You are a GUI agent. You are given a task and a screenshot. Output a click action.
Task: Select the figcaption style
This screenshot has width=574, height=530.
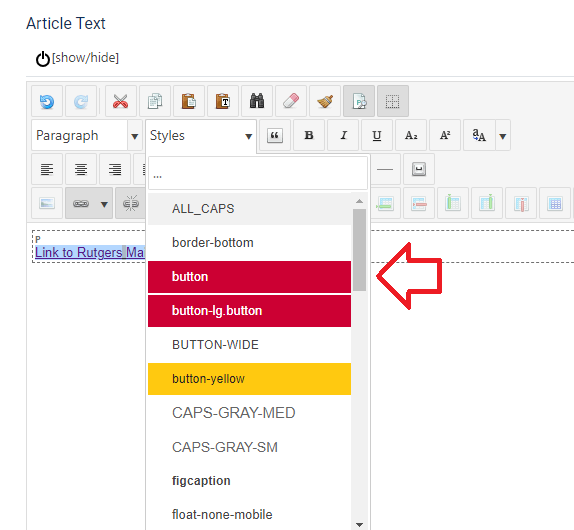pyautogui.click(x=249, y=481)
